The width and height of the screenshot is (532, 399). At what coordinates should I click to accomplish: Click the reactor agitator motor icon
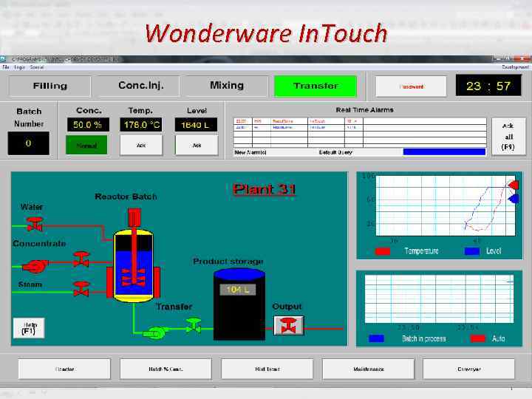coord(134,217)
